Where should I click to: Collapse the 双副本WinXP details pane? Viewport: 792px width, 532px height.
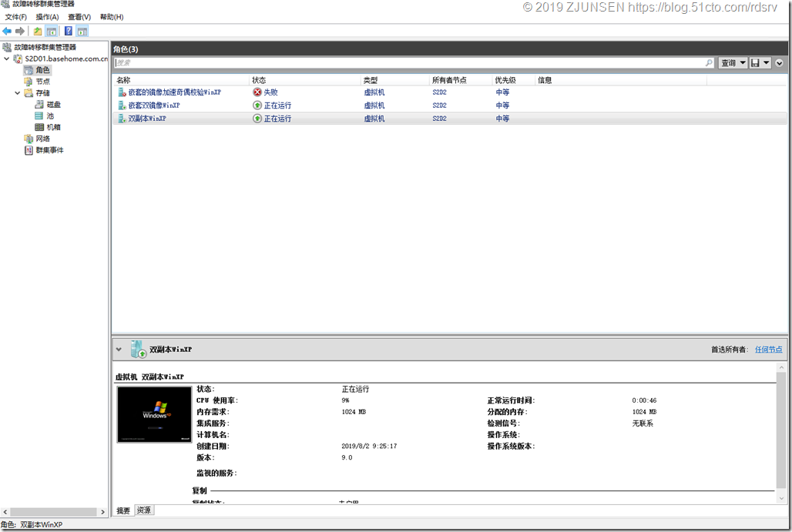coord(119,350)
